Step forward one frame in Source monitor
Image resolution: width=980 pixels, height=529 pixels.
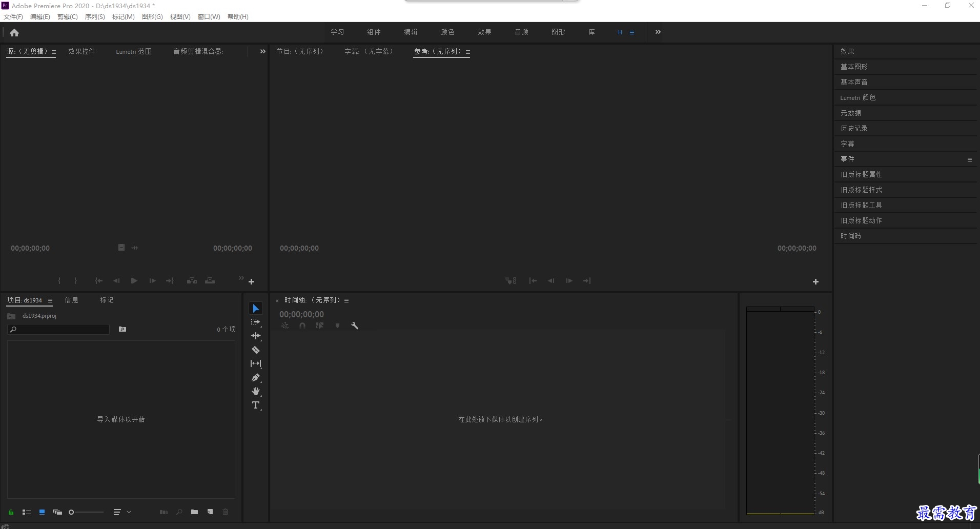(x=152, y=281)
